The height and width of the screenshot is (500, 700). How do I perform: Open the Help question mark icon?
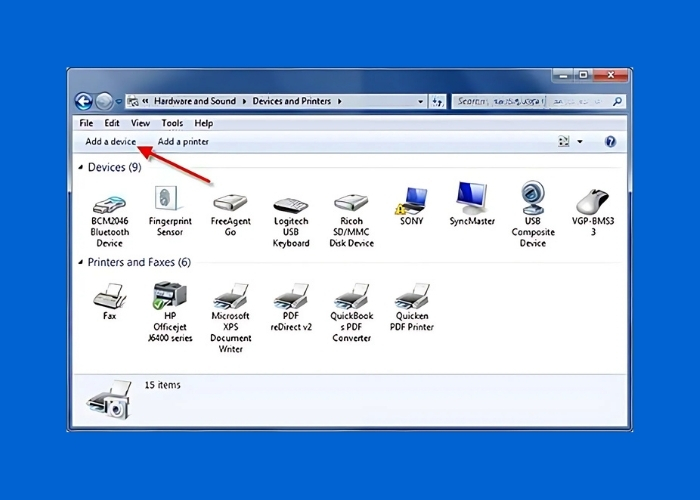pyautogui.click(x=610, y=142)
